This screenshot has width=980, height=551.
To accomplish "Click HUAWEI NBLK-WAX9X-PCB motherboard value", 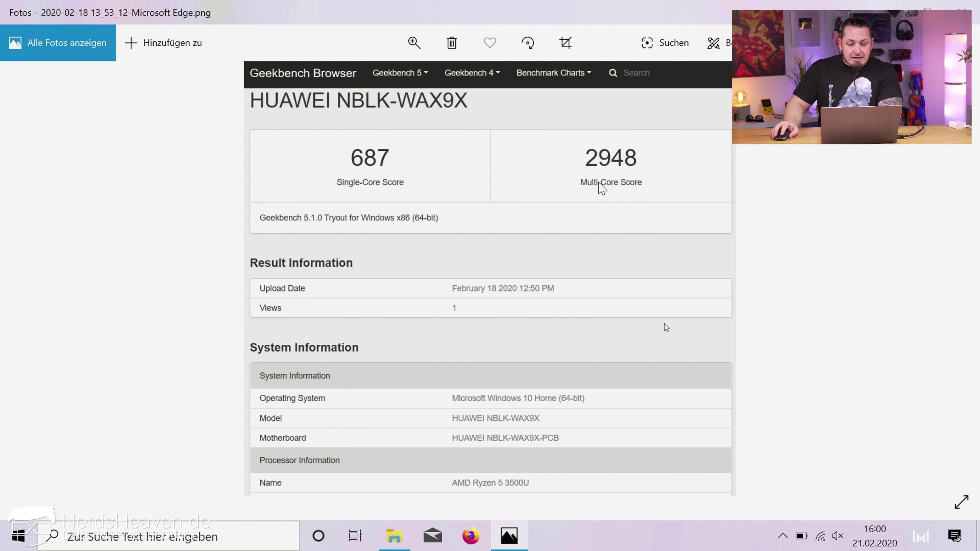I will (x=505, y=438).
